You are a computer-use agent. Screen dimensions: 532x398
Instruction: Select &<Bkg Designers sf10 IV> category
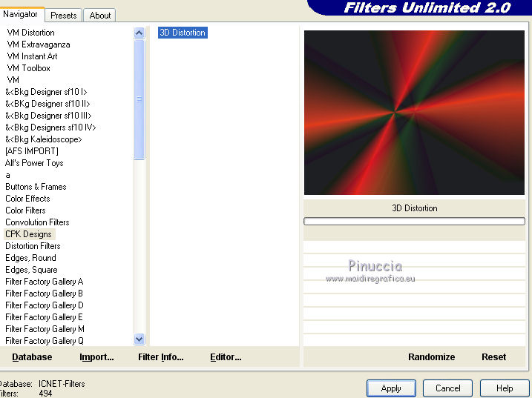pyautogui.click(x=50, y=127)
